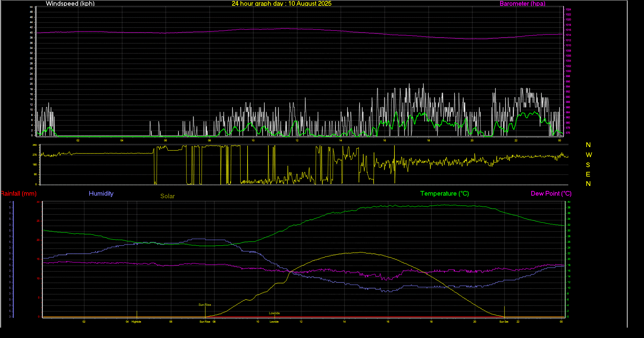Image resolution: width=644 pixels, height=338 pixels.
Task: Click the S compass direction letter
Action: click(588, 165)
